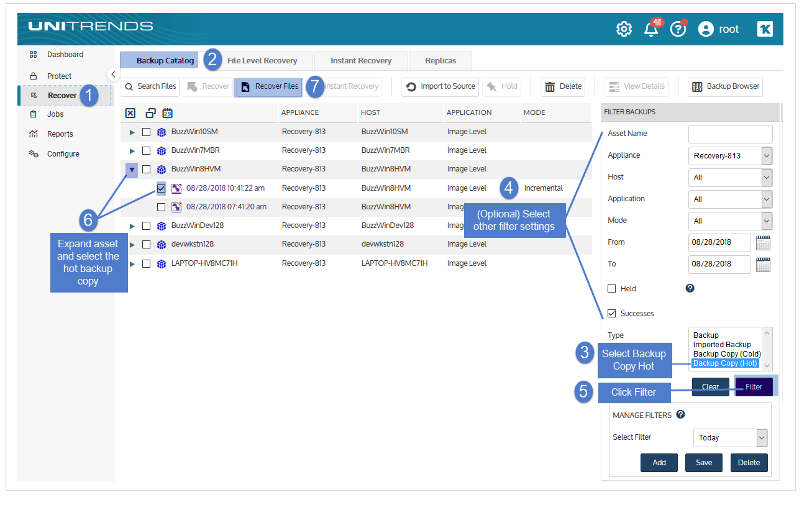
Task: Click the help icon beside Manage Filters
Action: pos(680,415)
